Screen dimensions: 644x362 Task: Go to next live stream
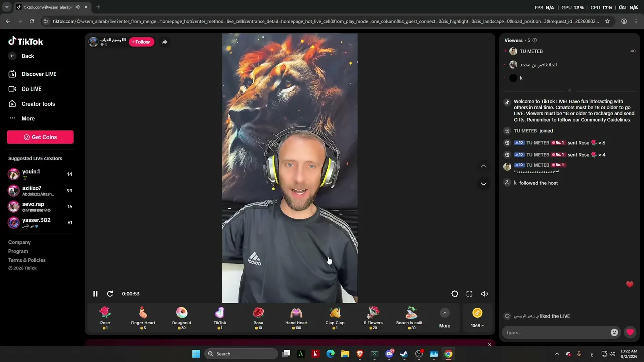pos(484,184)
